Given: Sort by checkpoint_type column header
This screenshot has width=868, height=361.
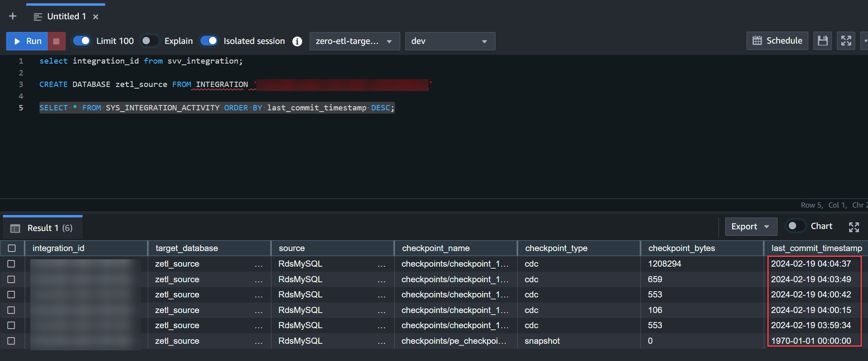Looking at the screenshot, I should click(579, 248).
